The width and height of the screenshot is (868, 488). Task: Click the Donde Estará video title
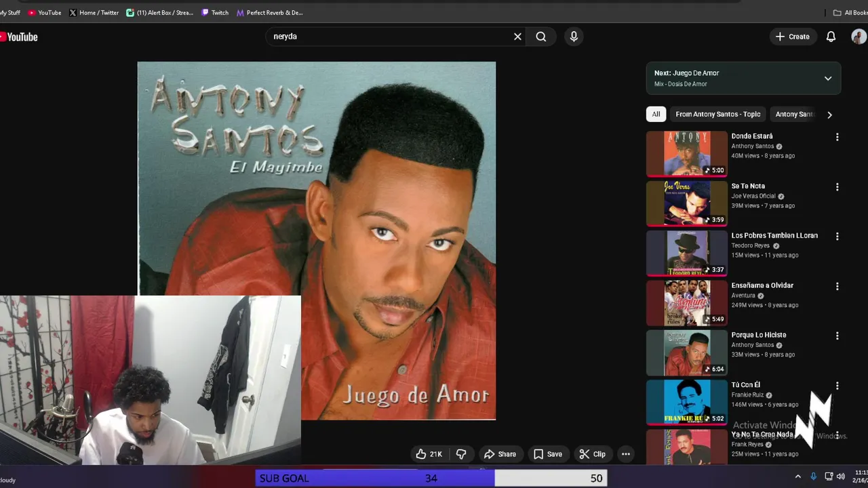pos(752,136)
